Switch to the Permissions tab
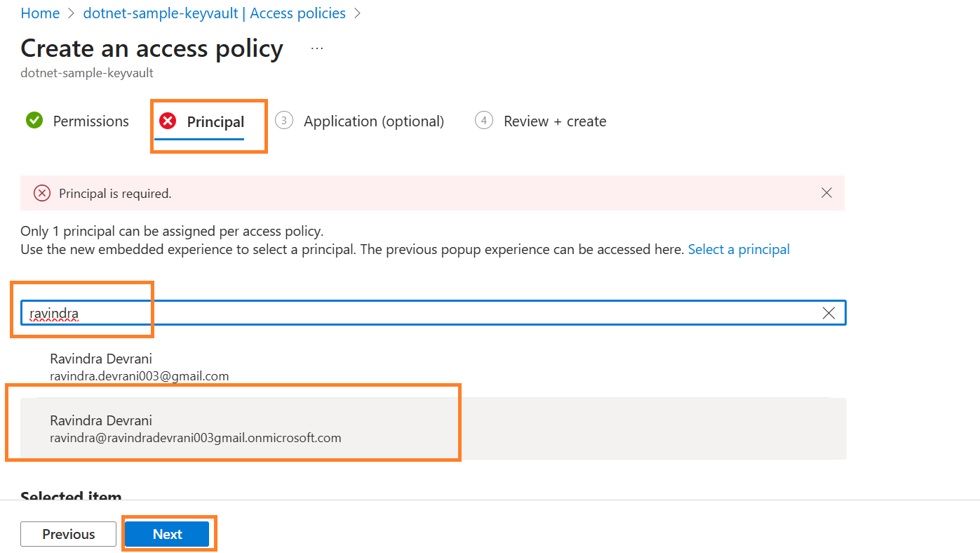The image size is (980, 553). (x=90, y=121)
